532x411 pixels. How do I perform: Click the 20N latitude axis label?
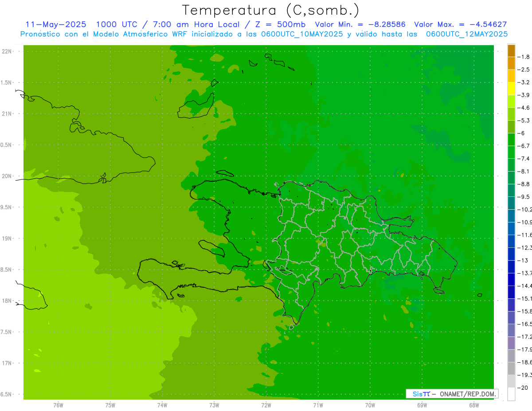(6, 176)
